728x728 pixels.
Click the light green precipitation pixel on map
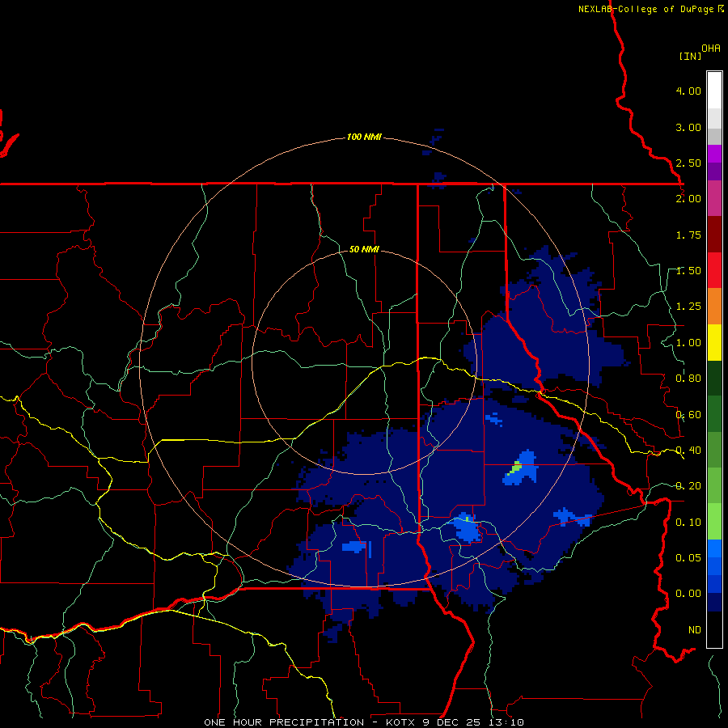coord(515,468)
